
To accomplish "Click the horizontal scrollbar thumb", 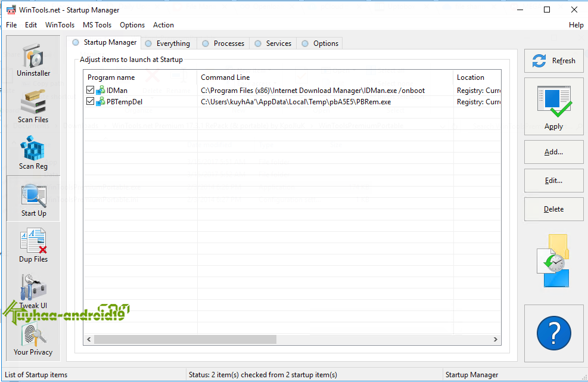I will [x=185, y=339].
